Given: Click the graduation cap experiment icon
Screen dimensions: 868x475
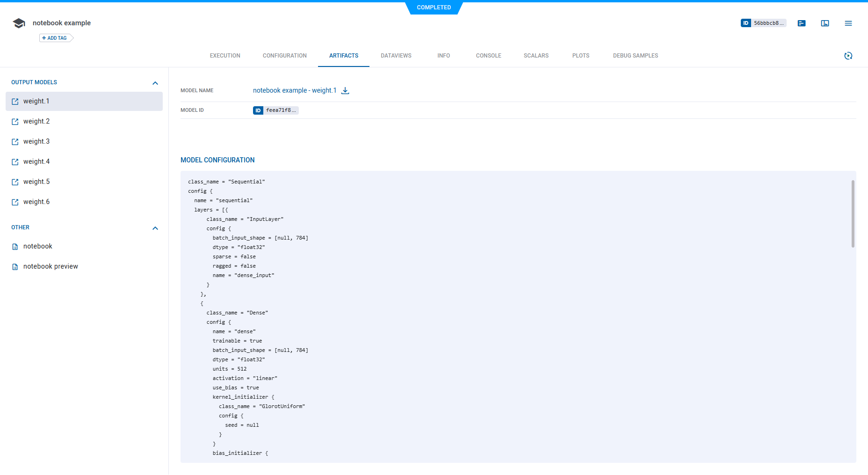Looking at the screenshot, I should (x=19, y=23).
